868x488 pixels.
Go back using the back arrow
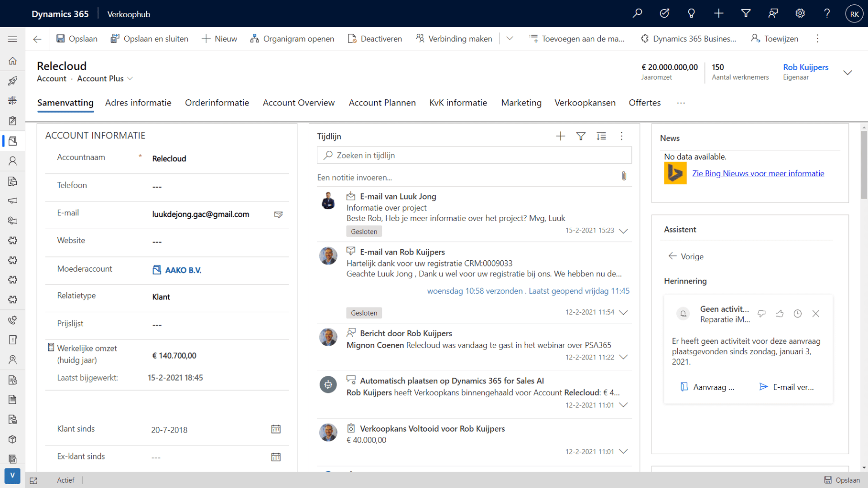[x=37, y=39]
